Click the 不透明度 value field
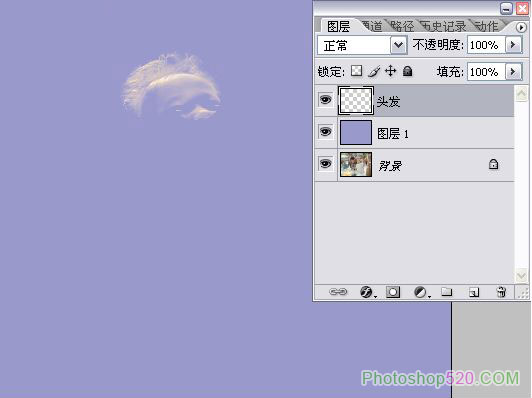 pyautogui.click(x=486, y=45)
